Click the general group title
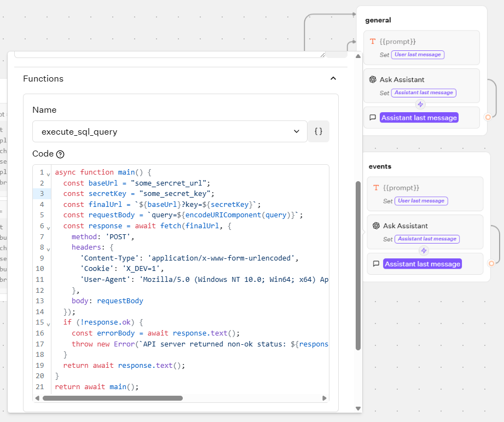Screen dimensions: 504x422 click(x=378, y=20)
